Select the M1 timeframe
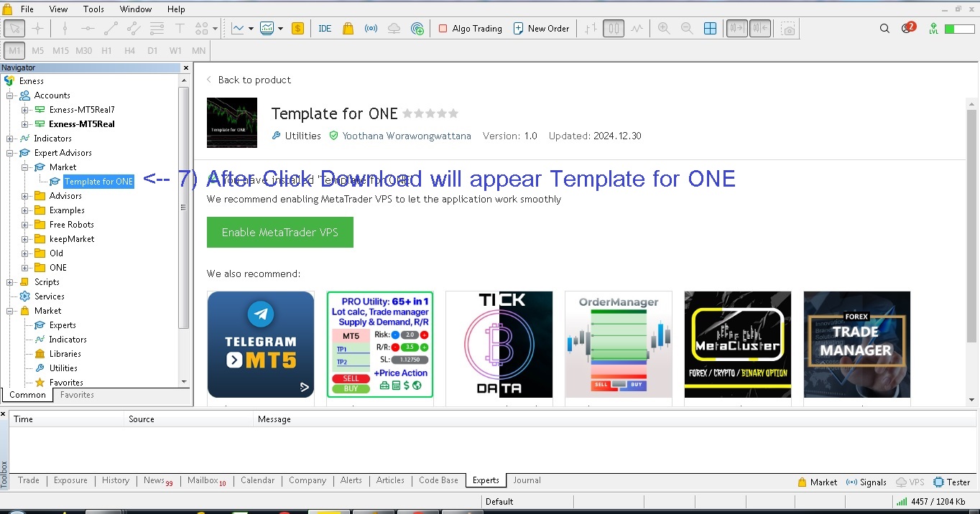Image resolution: width=980 pixels, height=514 pixels. click(x=14, y=51)
